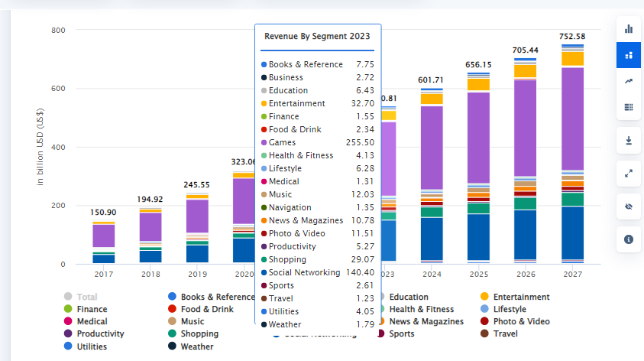Screen dimensions: 644x361
Task: Open the chart information icon
Action: (629, 239)
